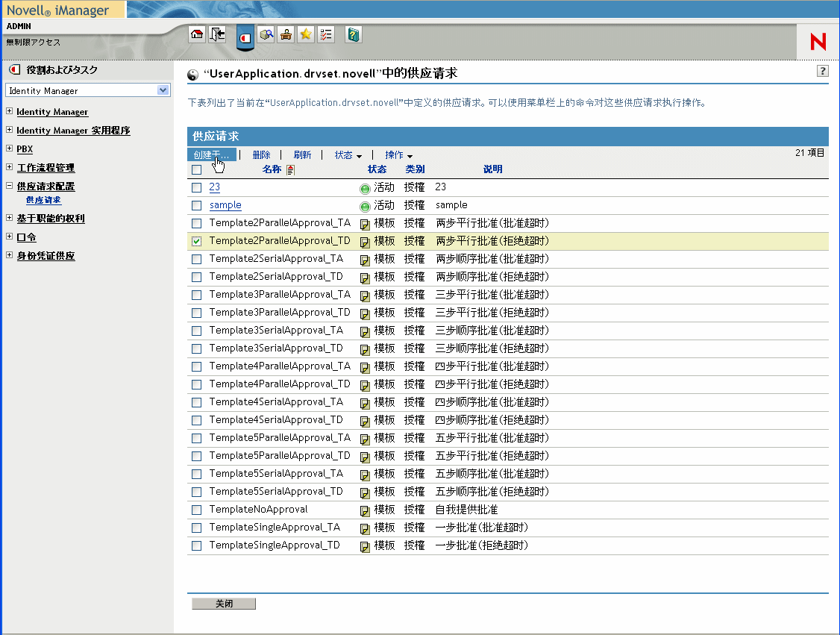The width and height of the screenshot is (840, 635).
Task: Click the 关闭 button
Action: click(x=224, y=604)
